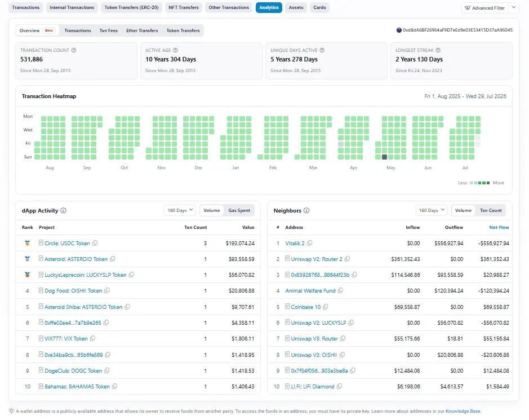Open the dApp Activity info icon
This screenshot has width=529, height=420.
coord(64,210)
